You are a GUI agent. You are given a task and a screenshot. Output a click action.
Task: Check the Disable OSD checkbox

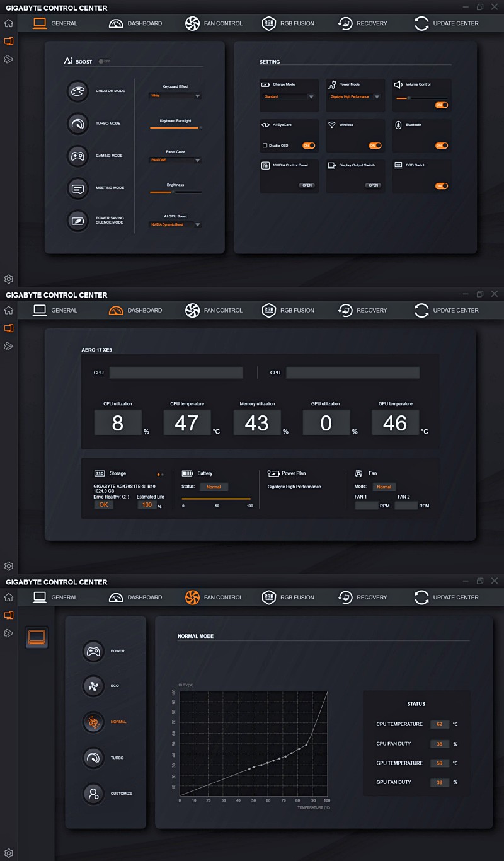coord(265,146)
